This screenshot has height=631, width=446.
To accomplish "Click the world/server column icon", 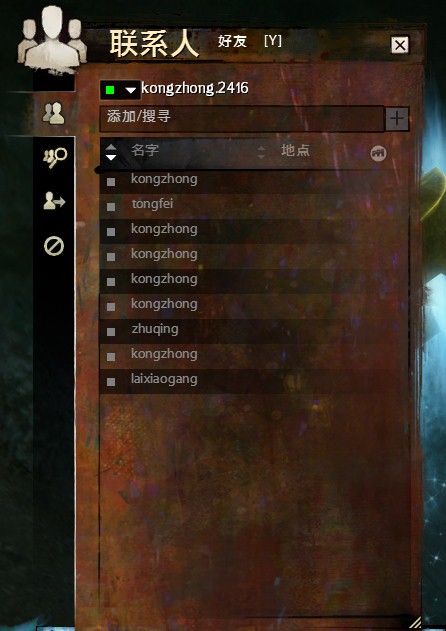I will pyautogui.click(x=378, y=153).
